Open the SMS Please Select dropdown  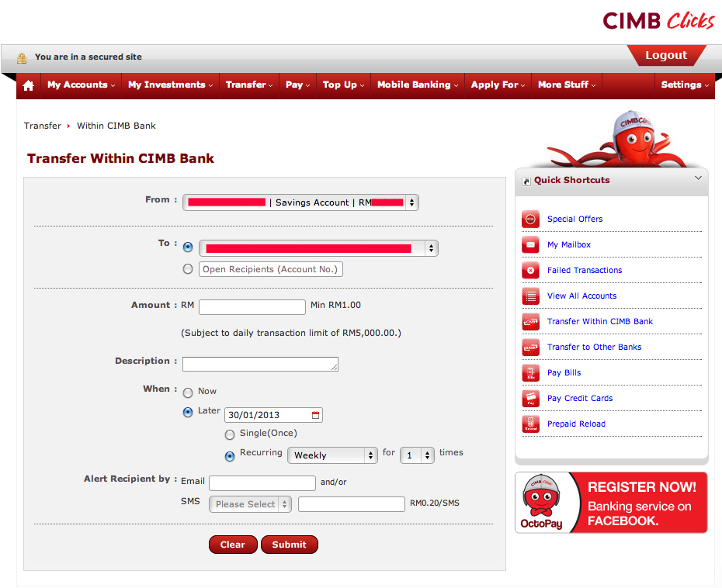250,504
